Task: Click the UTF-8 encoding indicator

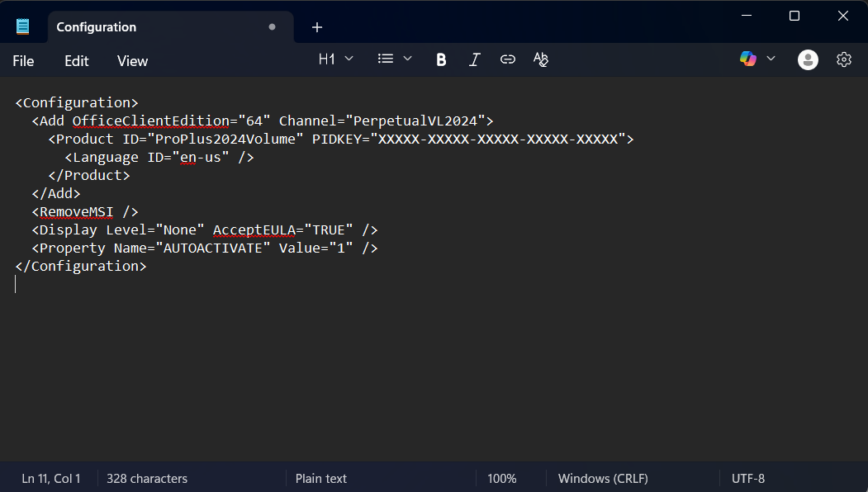Action: tap(748, 479)
